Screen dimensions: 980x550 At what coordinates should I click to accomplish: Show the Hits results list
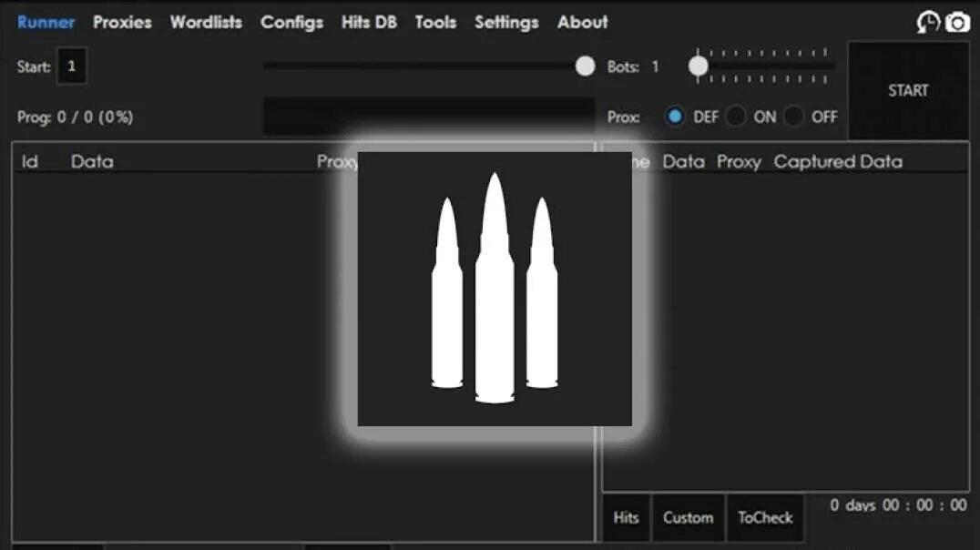pos(626,517)
